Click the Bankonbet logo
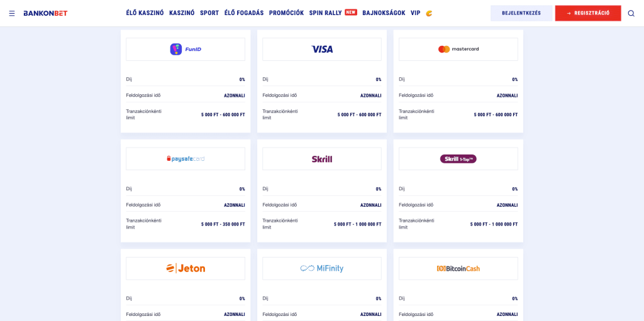 (x=45, y=13)
